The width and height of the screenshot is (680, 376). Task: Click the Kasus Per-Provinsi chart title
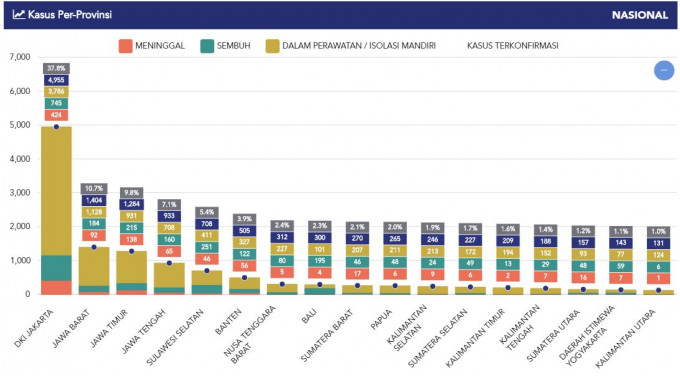coord(70,15)
